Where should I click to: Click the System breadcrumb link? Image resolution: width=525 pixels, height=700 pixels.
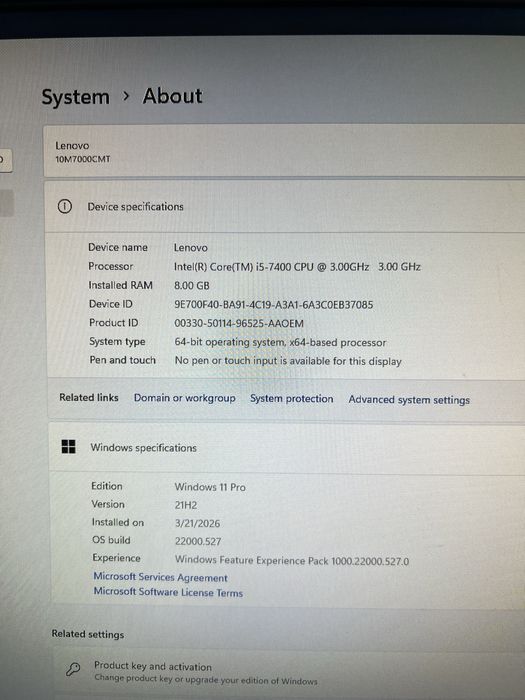click(75, 97)
